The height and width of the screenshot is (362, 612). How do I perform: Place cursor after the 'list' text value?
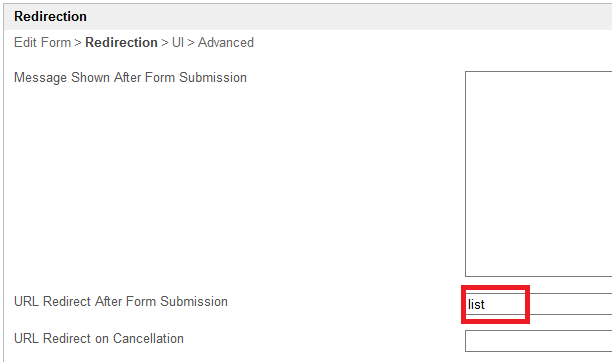[x=486, y=304]
